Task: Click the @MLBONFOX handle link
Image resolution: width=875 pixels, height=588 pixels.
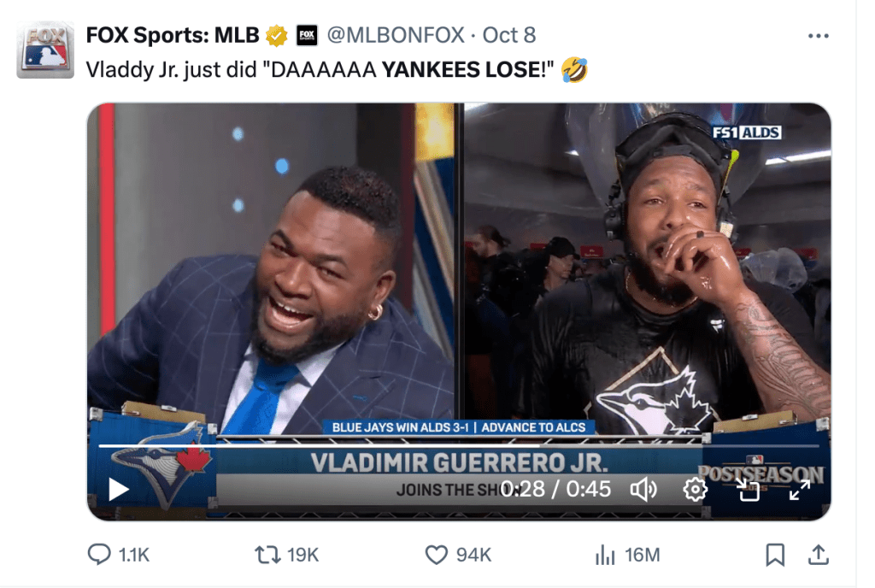Action: pyautogui.click(x=396, y=35)
